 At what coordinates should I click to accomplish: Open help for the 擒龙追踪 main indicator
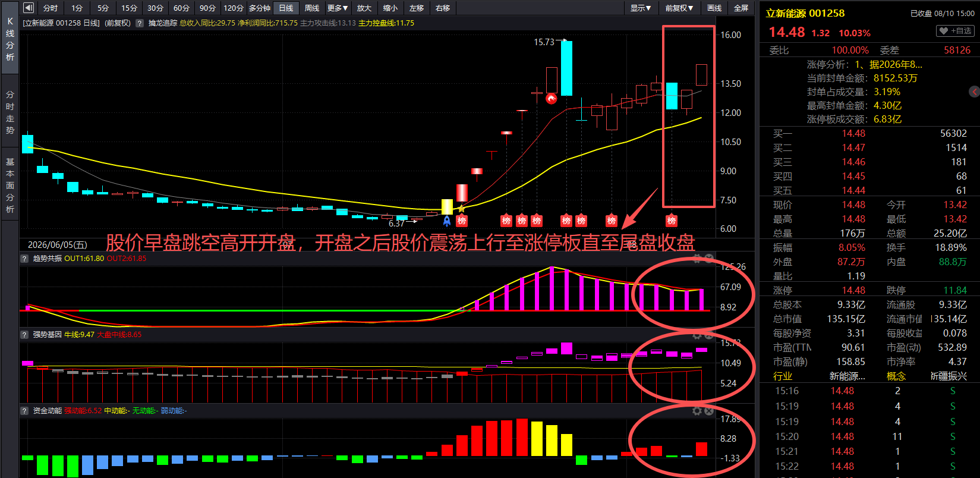click(140, 23)
